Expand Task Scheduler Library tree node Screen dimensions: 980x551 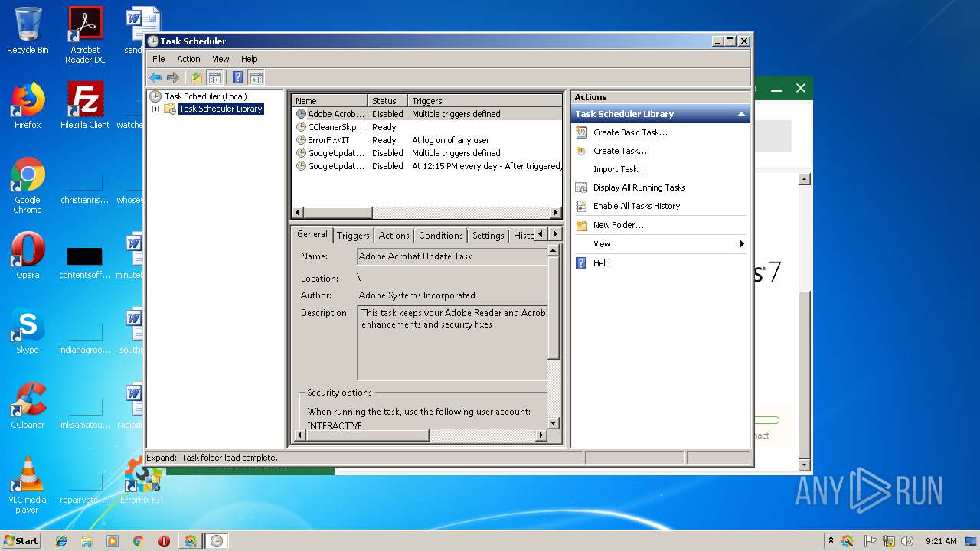pyautogui.click(x=155, y=109)
